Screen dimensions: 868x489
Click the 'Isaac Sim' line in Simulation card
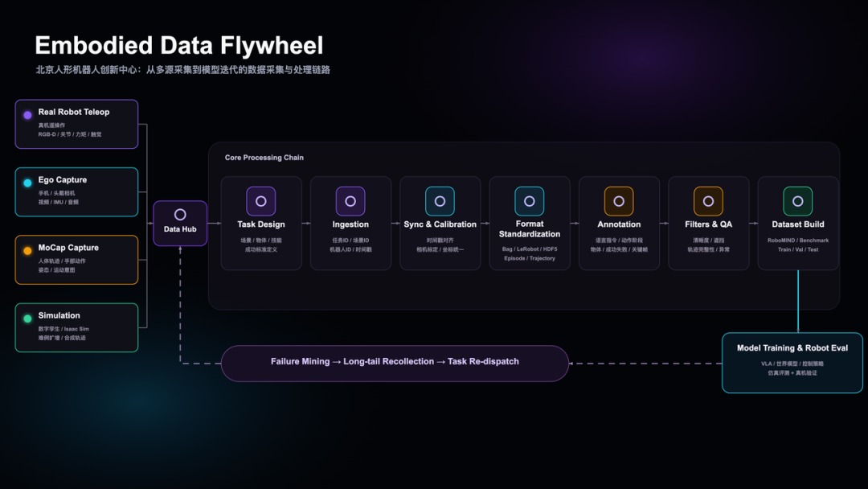[63, 329]
